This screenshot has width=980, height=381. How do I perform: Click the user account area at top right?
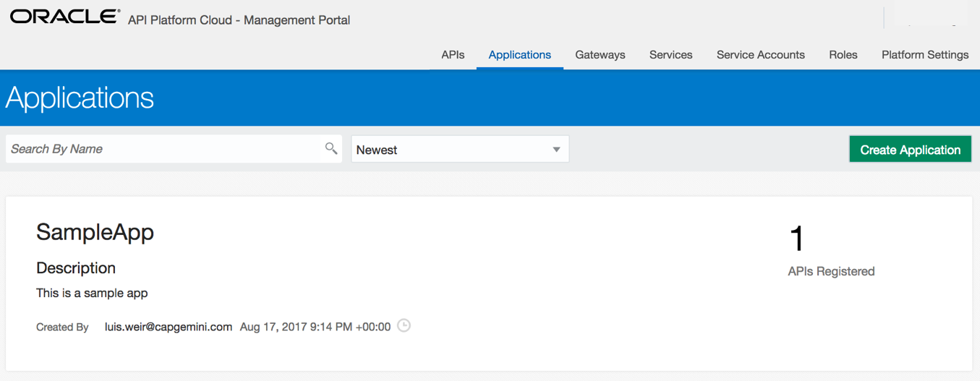pyautogui.click(x=931, y=16)
